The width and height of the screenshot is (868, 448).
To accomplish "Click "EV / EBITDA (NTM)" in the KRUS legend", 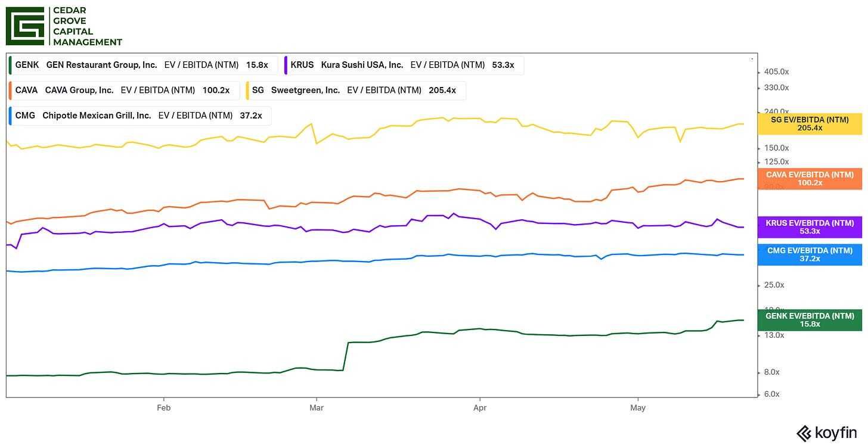I will (x=448, y=65).
